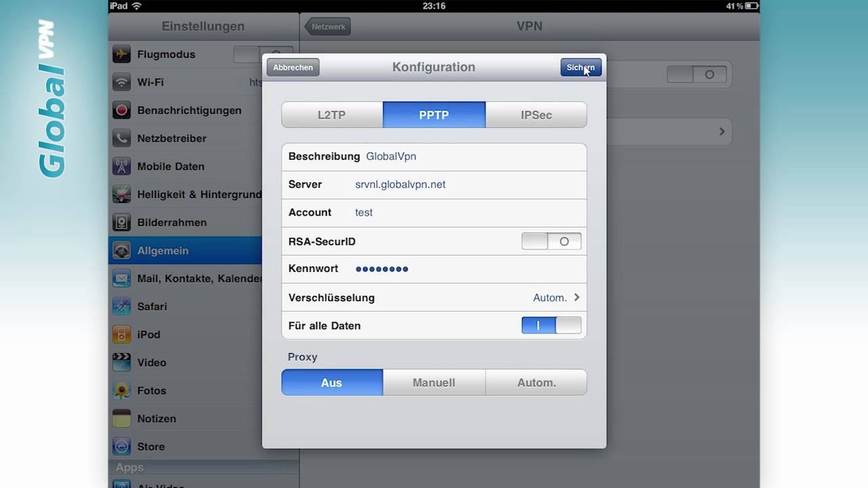The width and height of the screenshot is (868, 488).
Task: Tap the battery indicator in status bar
Action: pyautogui.click(x=751, y=5)
